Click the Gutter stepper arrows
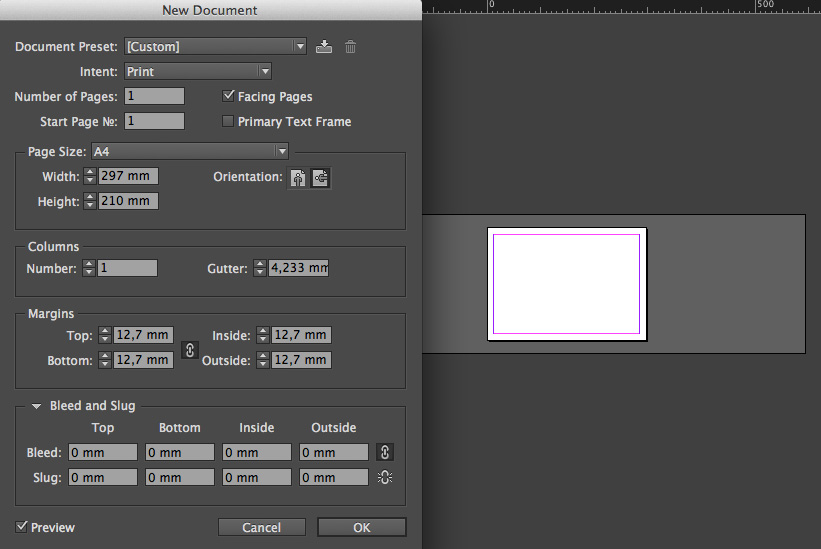 pos(260,268)
